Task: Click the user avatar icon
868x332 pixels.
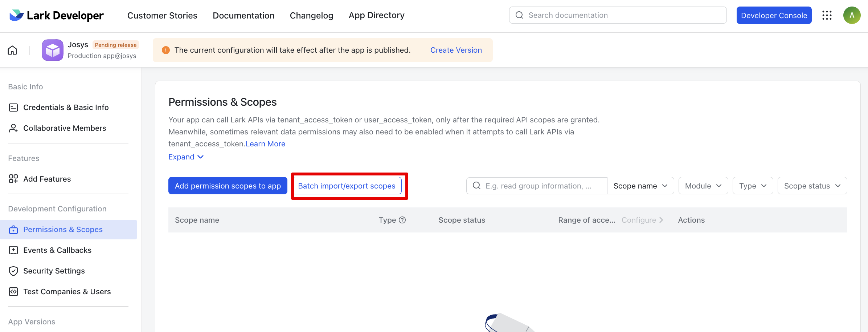Action: pyautogui.click(x=852, y=15)
